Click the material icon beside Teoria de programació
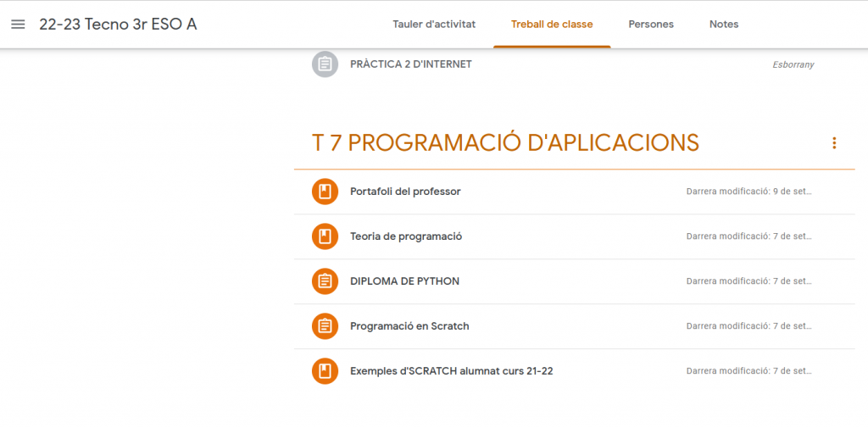Screen dimensions: 868x428 coord(325,236)
